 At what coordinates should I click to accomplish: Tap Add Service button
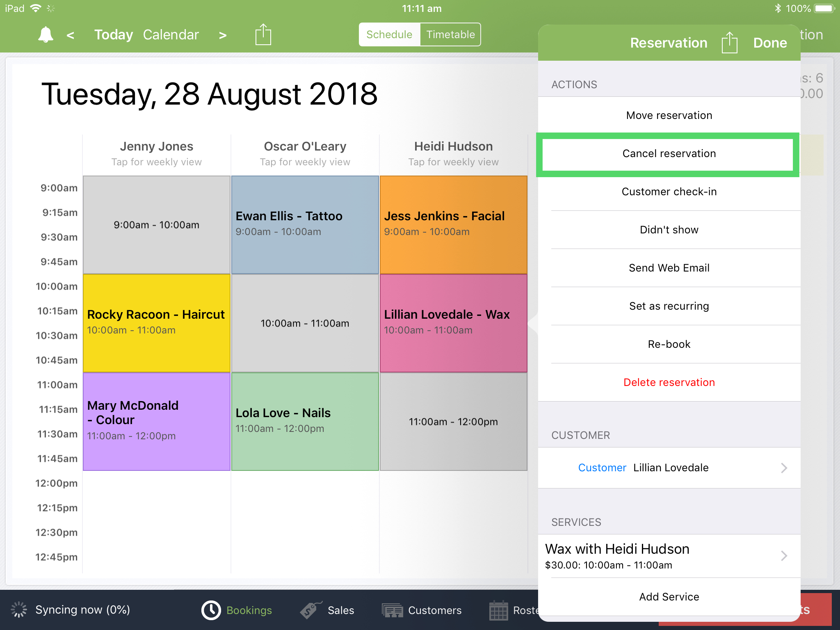(x=669, y=597)
